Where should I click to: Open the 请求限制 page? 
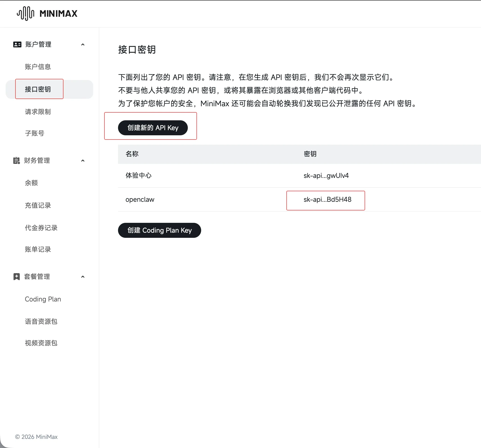coord(38,112)
